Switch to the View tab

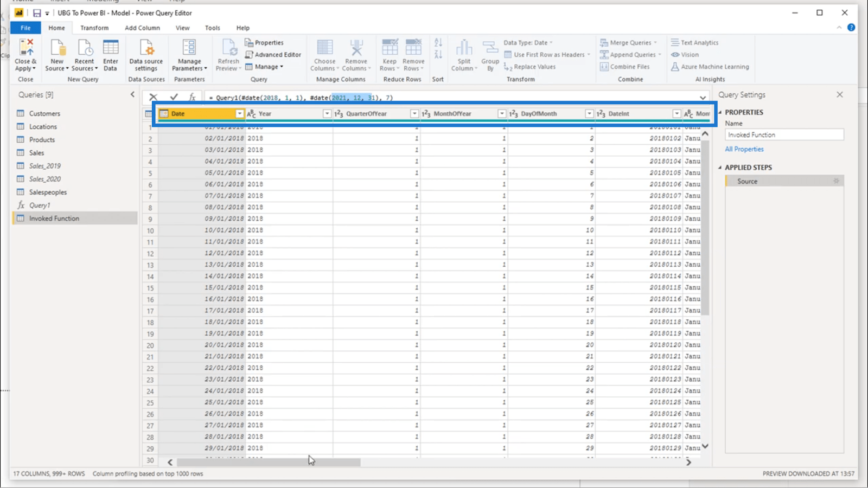[x=182, y=28]
